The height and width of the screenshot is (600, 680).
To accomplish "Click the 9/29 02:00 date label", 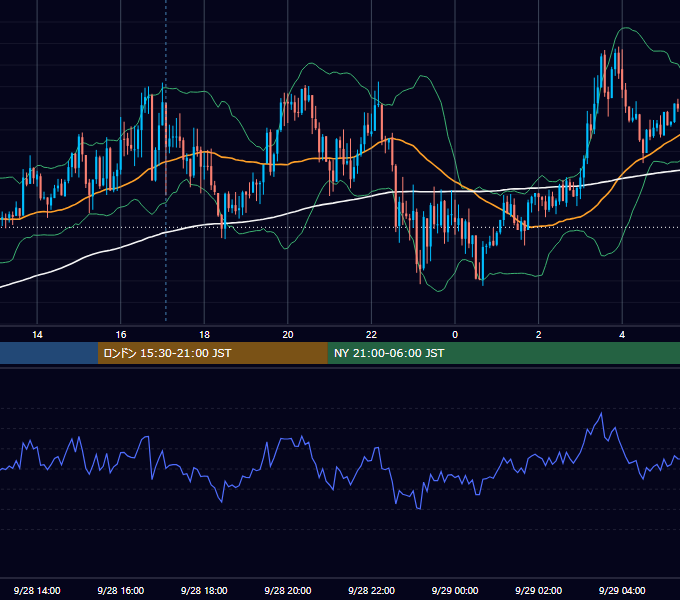I will click(538, 590).
